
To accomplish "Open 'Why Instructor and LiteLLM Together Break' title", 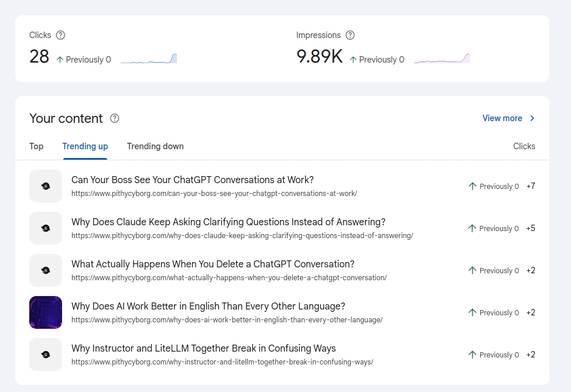I will (x=204, y=348).
